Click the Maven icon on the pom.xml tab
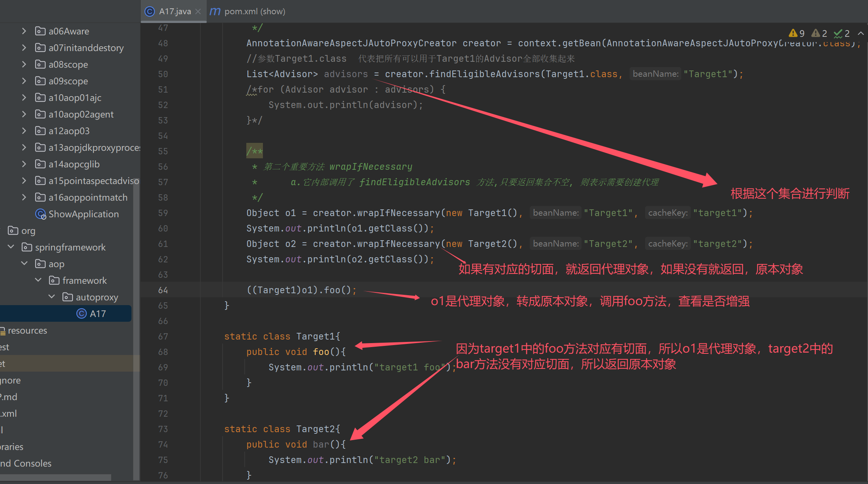The width and height of the screenshot is (868, 484). click(x=215, y=11)
